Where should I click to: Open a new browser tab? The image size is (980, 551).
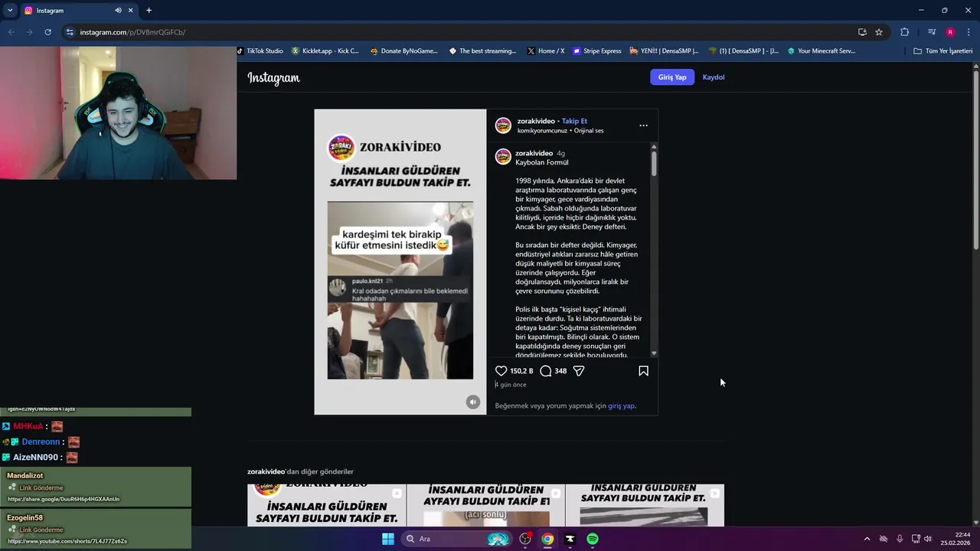(x=149, y=10)
